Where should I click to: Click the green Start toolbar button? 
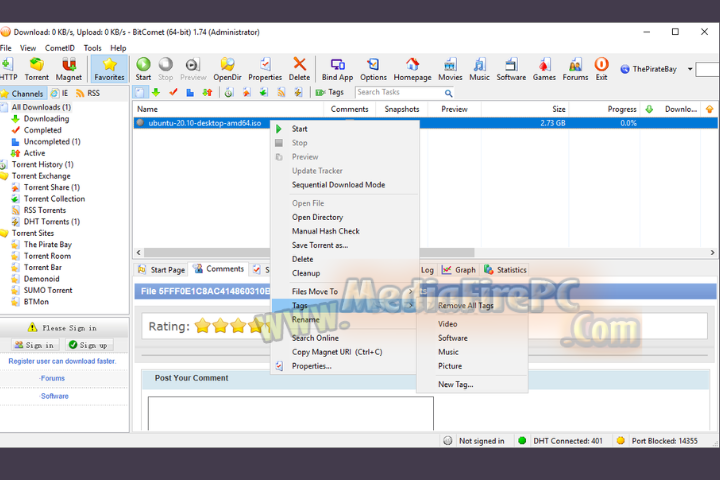pos(143,69)
